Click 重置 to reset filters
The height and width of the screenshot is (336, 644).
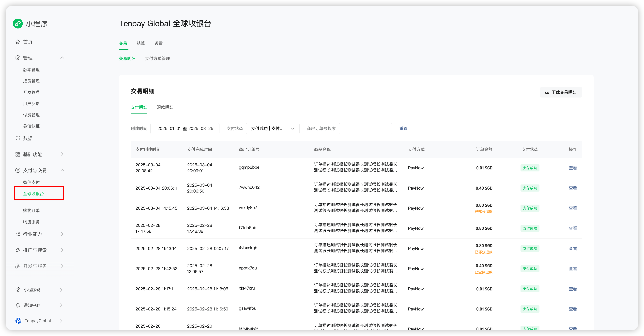pos(403,128)
